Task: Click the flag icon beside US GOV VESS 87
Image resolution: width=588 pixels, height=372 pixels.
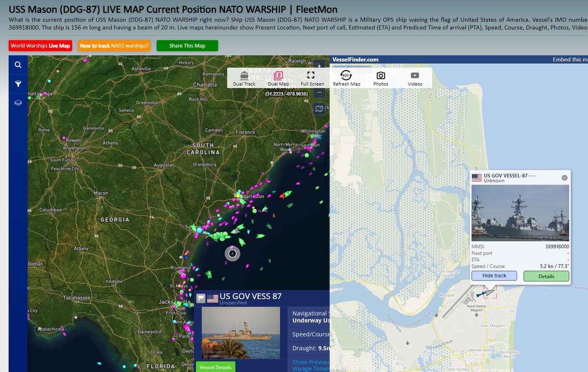Action: [x=201, y=298]
